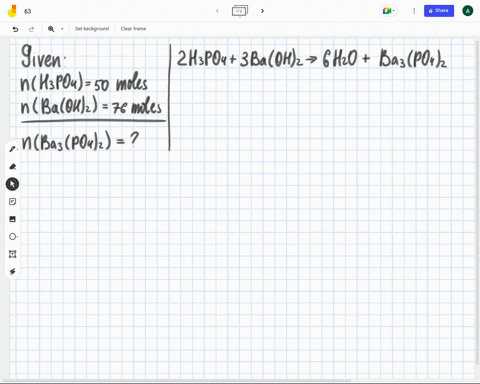The image size is (480, 384).
Task: Select the Pen tool
Action: [x=12, y=149]
